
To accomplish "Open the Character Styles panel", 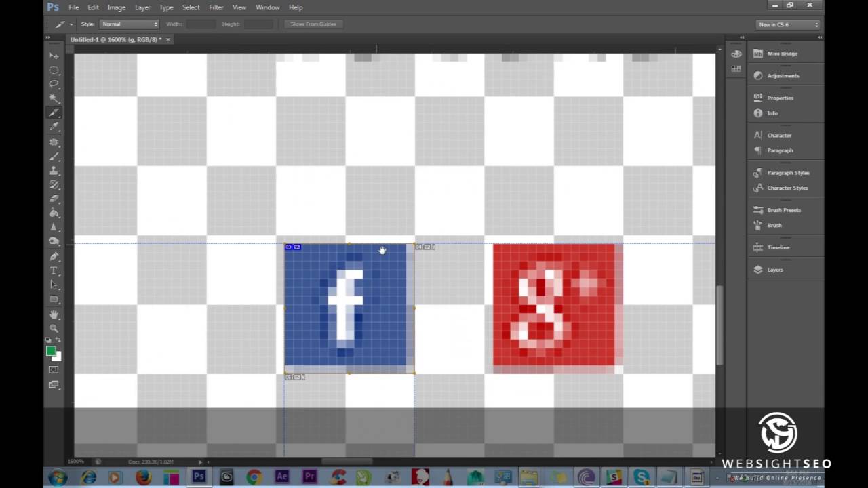I will [x=787, y=188].
